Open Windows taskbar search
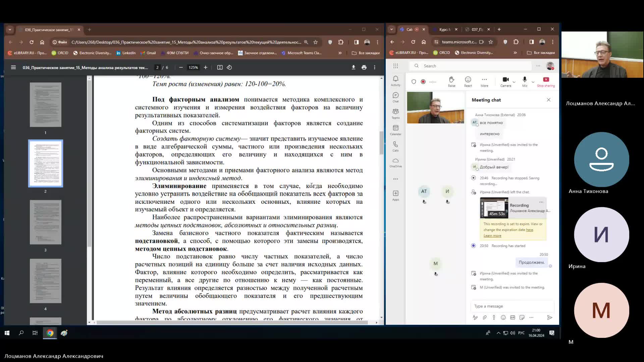 (21, 333)
